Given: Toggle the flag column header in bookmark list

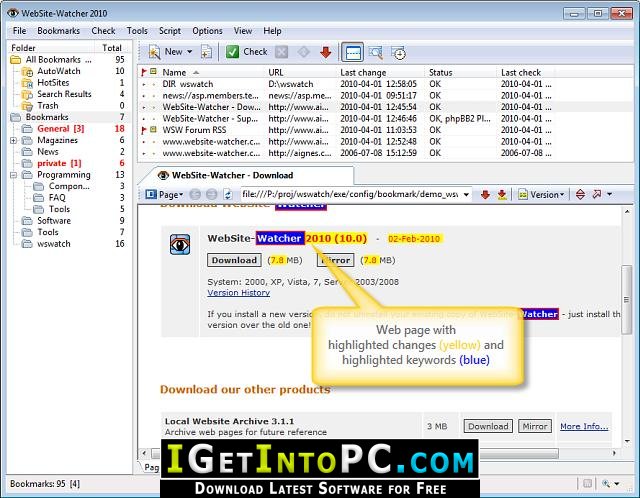Looking at the screenshot, I should pyautogui.click(x=144, y=72).
